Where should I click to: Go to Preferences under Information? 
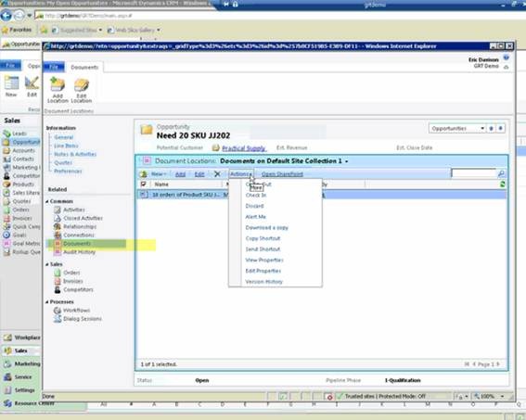pyautogui.click(x=68, y=171)
